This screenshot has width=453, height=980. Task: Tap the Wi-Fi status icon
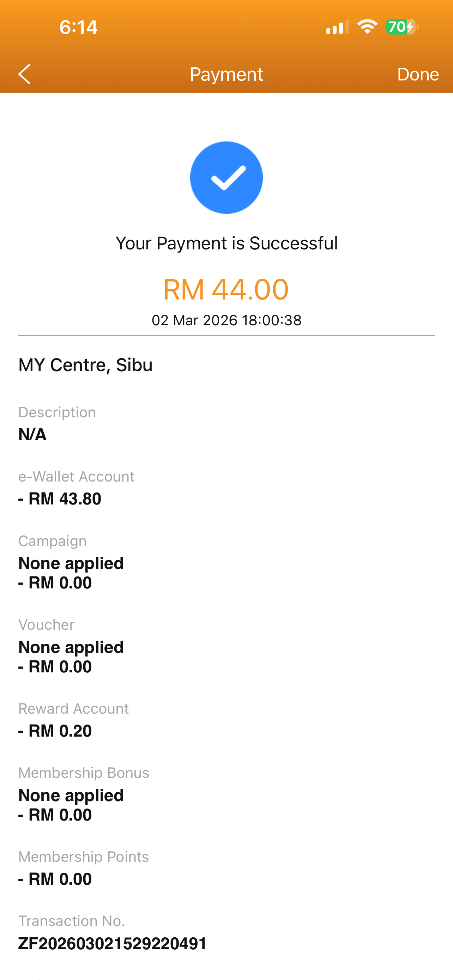[367, 27]
